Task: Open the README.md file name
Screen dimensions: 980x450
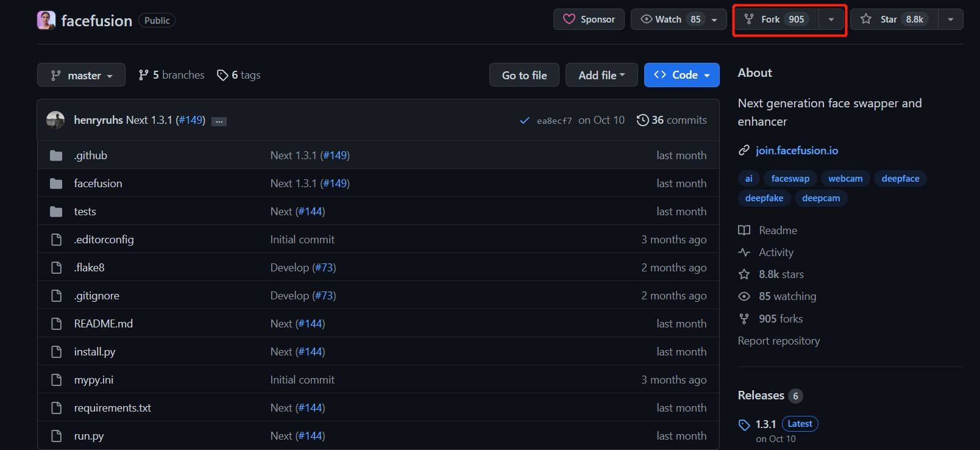Action: (104, 324)
